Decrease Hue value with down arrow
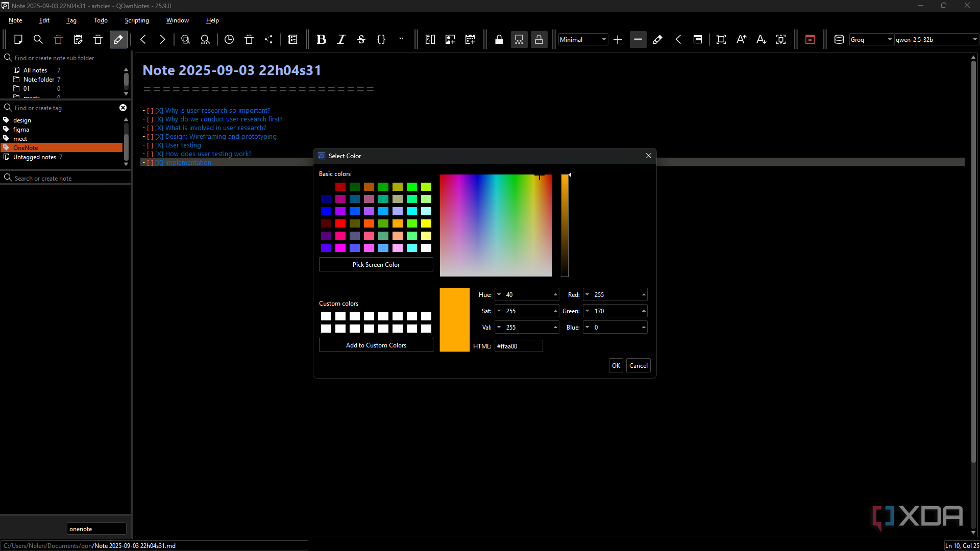The width and height of the screenshot is (980, 551). pyautogui.click(x=499, y=295)
